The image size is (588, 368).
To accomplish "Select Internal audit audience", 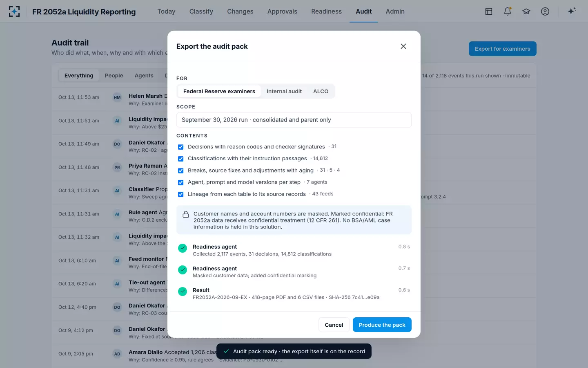I will click(284, 91).
